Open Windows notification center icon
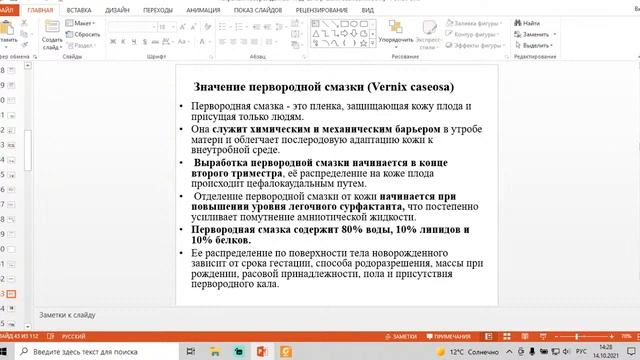 coord(631,351)
